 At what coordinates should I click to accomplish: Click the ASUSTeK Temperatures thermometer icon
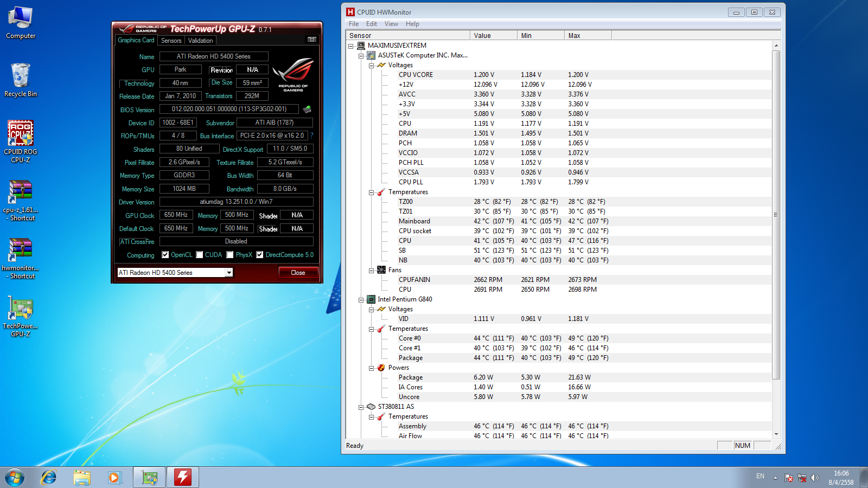coord(381,192)
